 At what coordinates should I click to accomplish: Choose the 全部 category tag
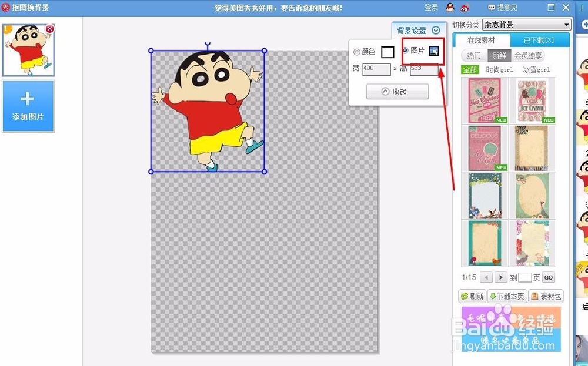(x=470, y=70)
